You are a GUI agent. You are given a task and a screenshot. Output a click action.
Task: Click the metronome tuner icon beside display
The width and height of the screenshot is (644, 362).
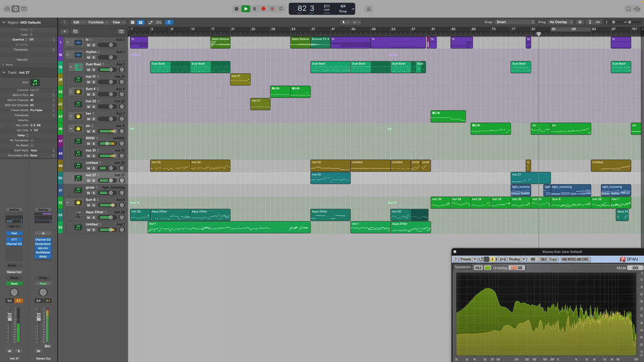pos(369,9)
